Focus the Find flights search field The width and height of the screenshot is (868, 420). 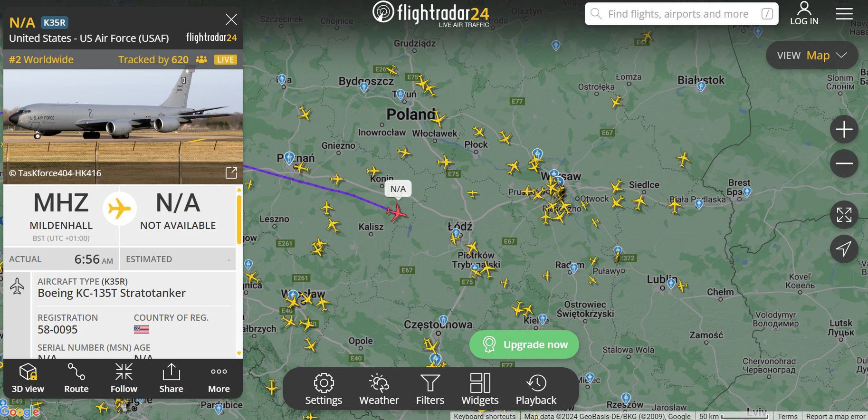tap(681, 14)
